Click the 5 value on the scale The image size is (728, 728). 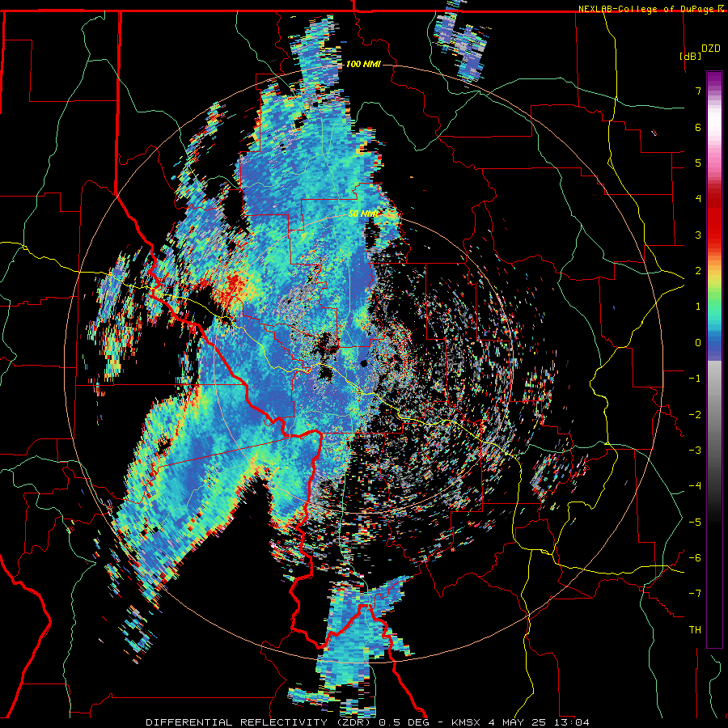pos(698,163)
